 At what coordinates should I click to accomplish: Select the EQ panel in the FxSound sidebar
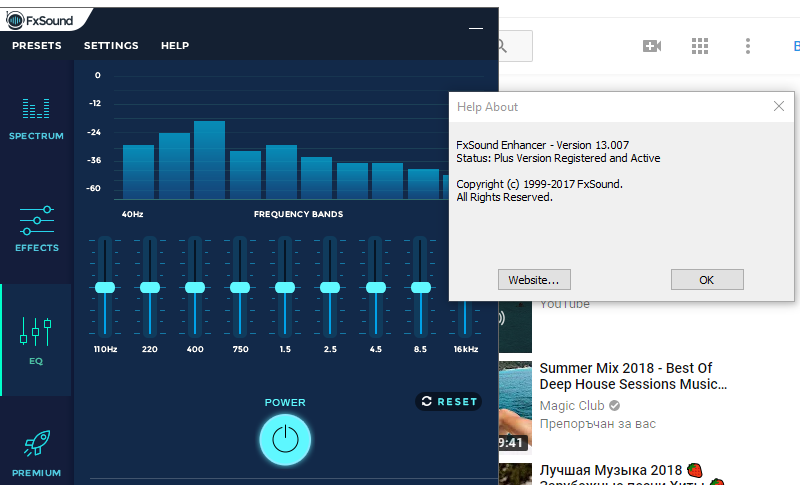pyautogui.click(x=36, y=340)
